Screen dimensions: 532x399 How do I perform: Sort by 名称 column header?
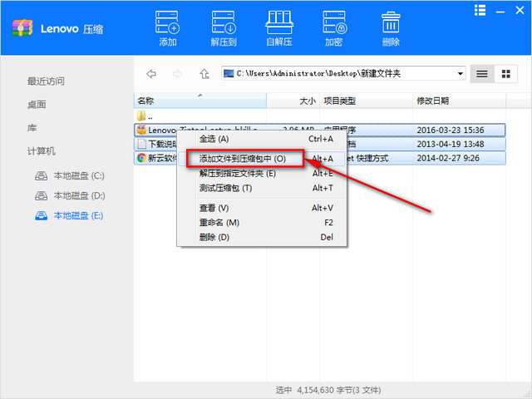[200, 101]
